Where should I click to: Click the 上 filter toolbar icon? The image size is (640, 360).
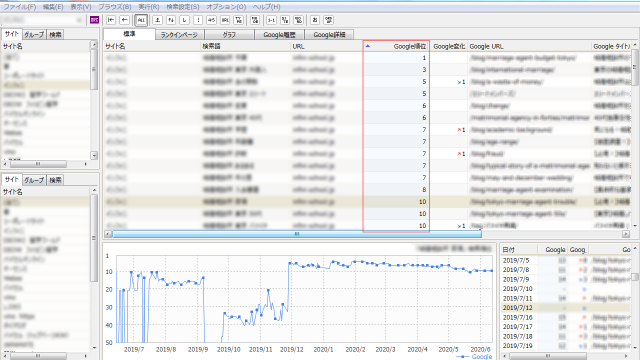coord(158,20)
